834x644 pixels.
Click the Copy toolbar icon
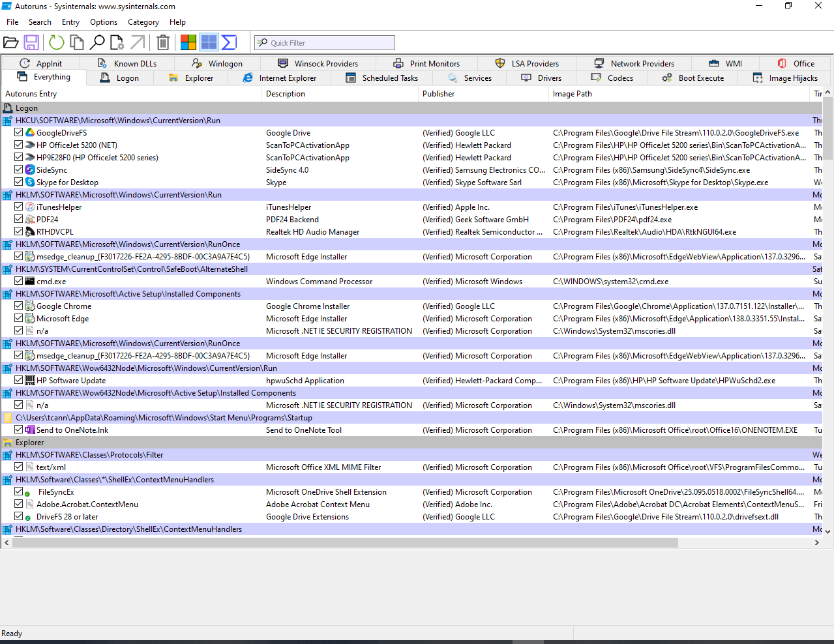[77, 43]
